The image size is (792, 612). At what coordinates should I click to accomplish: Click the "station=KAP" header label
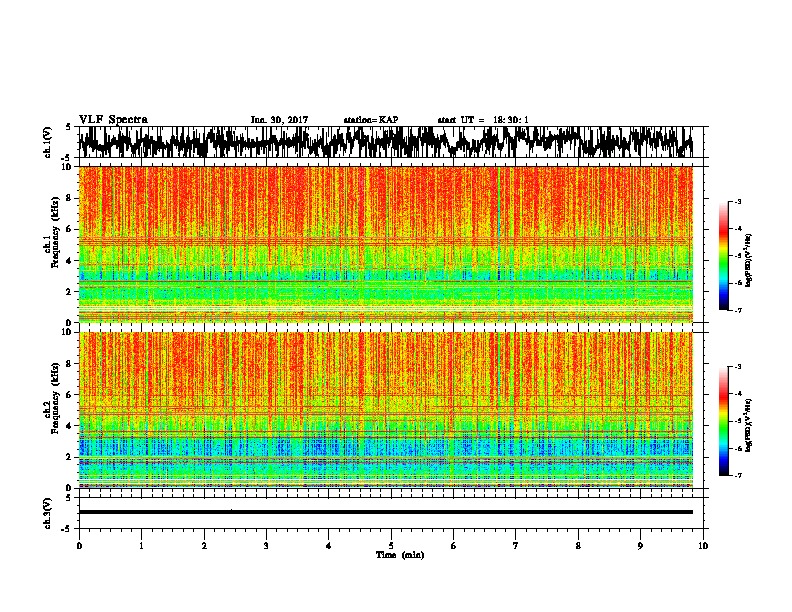tap(371, 120)
